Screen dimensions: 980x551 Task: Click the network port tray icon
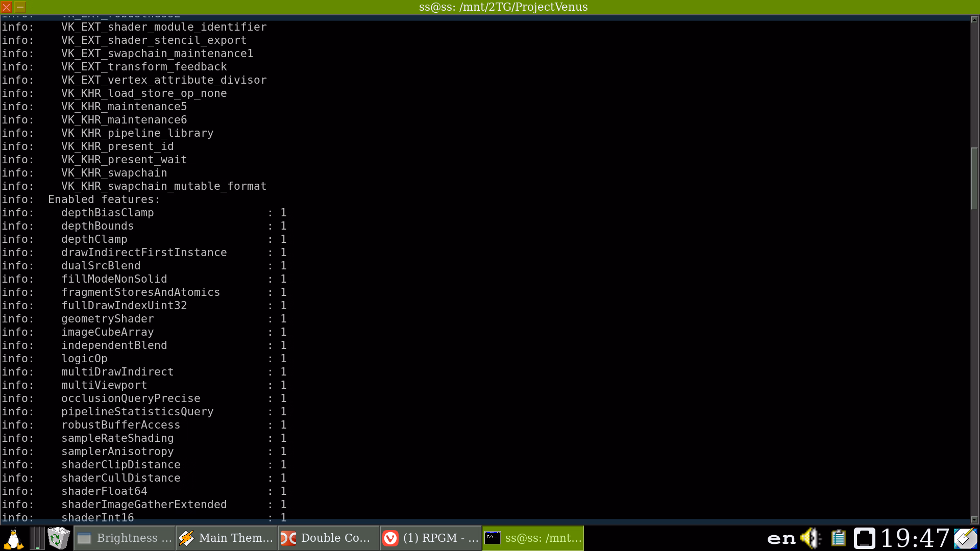865,538
